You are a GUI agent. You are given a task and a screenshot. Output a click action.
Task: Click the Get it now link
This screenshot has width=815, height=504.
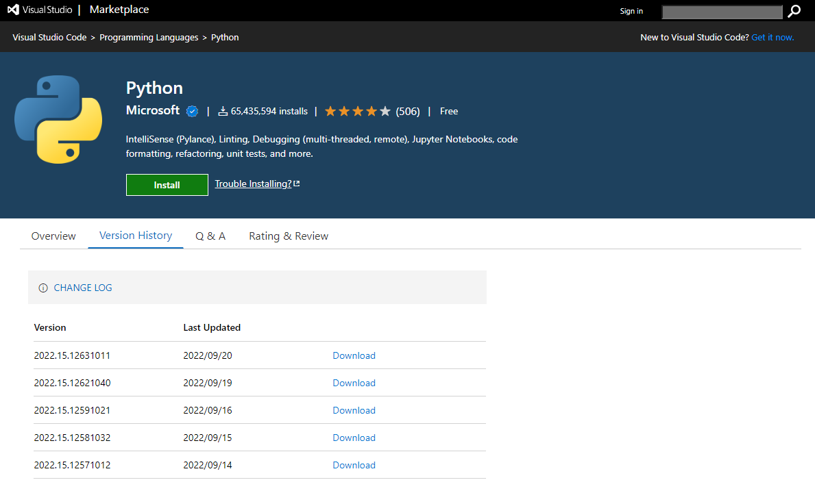[x=773, y=38]
